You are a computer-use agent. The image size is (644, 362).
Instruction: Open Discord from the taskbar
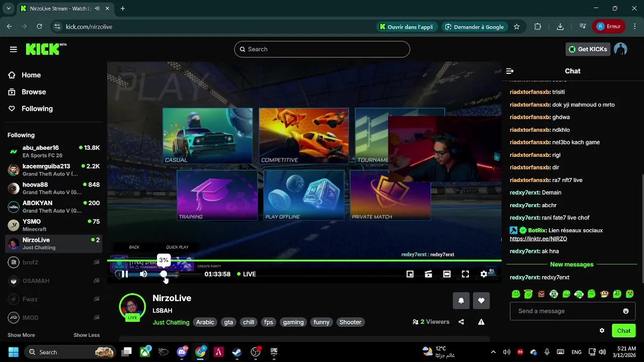(x=182, y=352)
